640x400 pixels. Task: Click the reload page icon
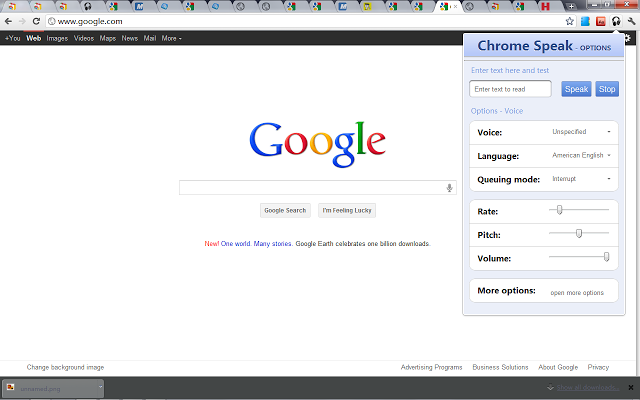tap(37, 21)
